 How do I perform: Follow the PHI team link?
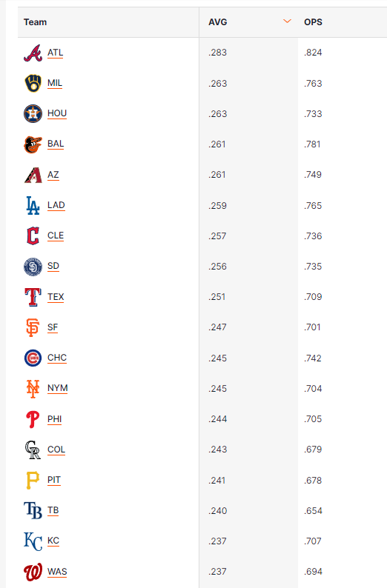(54, 419)
